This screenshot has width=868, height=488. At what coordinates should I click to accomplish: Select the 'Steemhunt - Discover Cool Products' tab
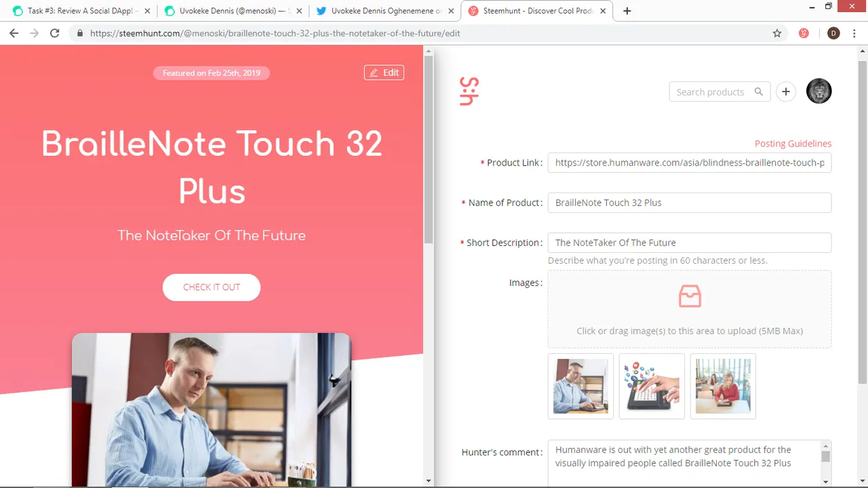pyautogui.click(x=536, y=11)
